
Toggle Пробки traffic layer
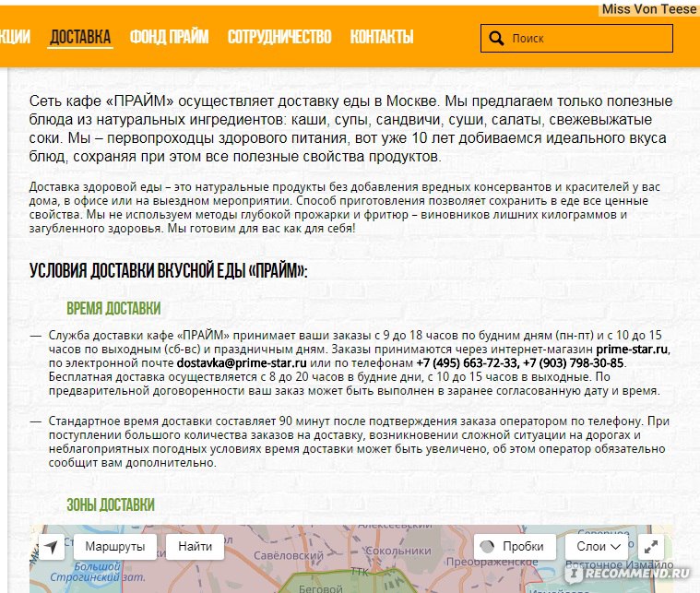516,547
